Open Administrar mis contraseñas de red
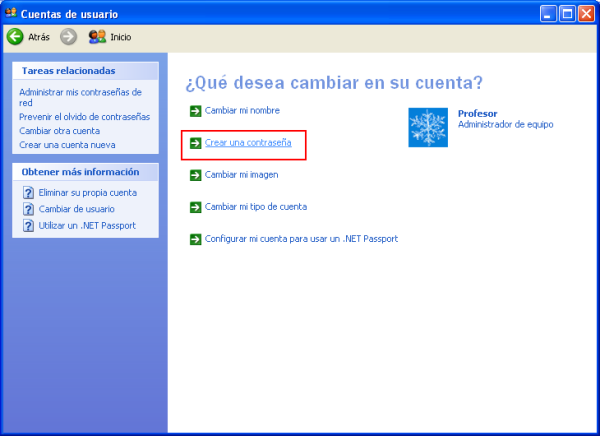 pyautogui.click(x=80, y=92)
